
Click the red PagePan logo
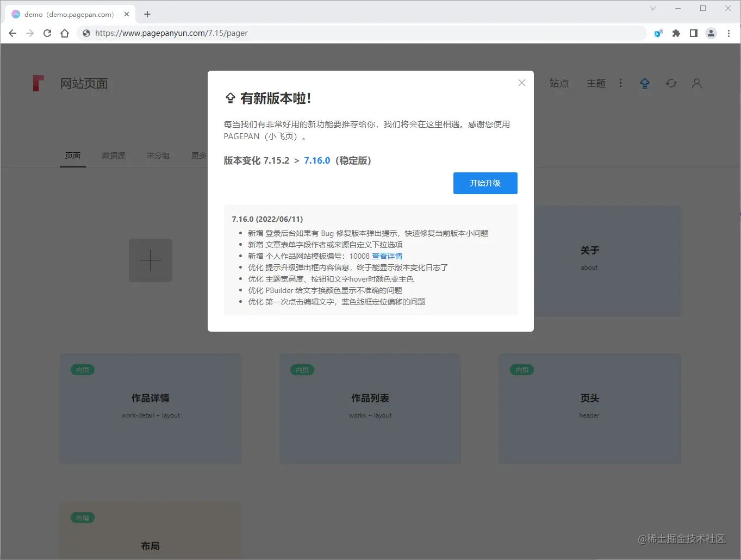(x=38, y=83)
